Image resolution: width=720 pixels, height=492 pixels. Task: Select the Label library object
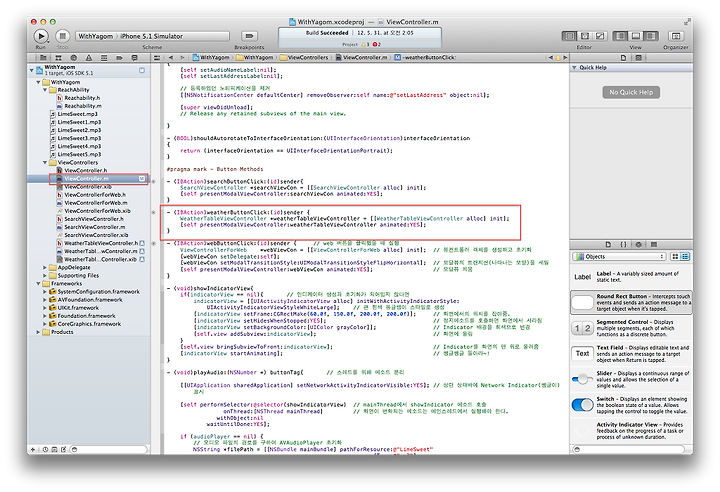[x=631, y=277]
